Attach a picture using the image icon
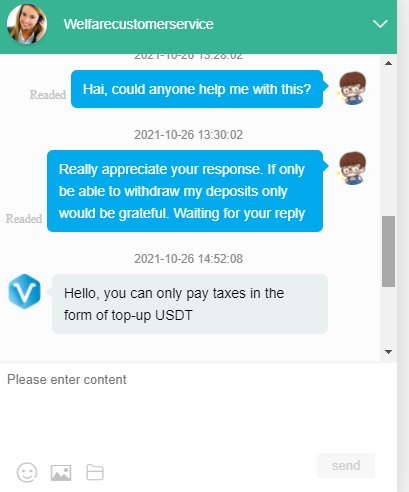The width and height of the screenshot is (409, 492). [61, 473]
